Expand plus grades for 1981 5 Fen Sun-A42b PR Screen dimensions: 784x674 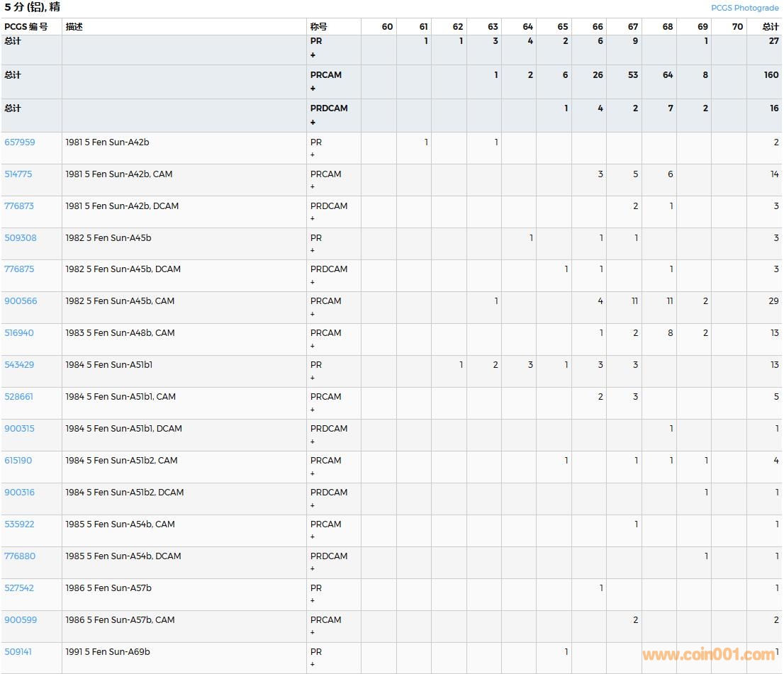click(x=313, y=155)
